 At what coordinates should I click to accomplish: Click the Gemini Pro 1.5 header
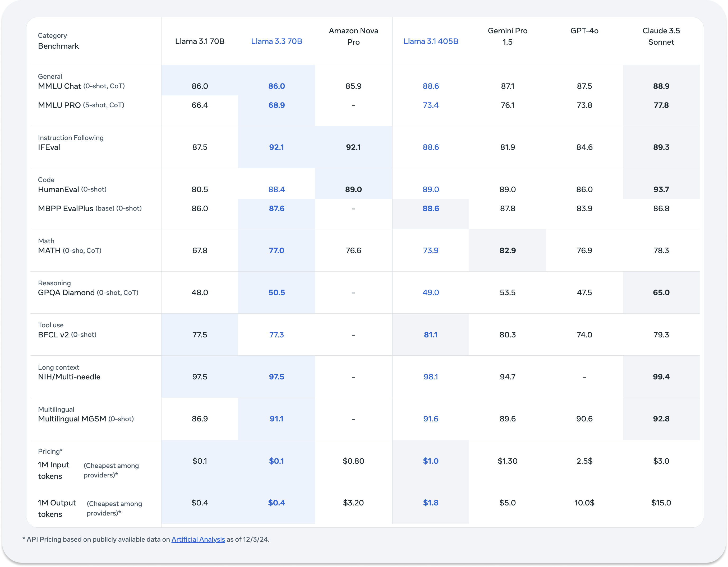507,36
